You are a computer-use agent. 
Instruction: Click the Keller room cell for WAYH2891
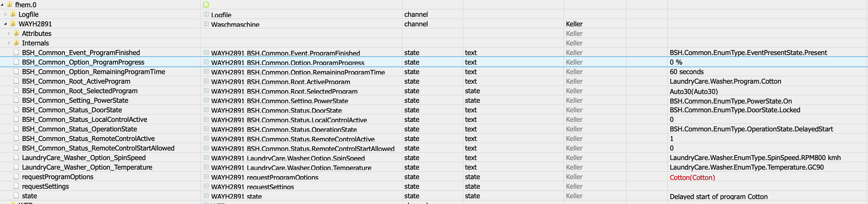coord(574,24)
